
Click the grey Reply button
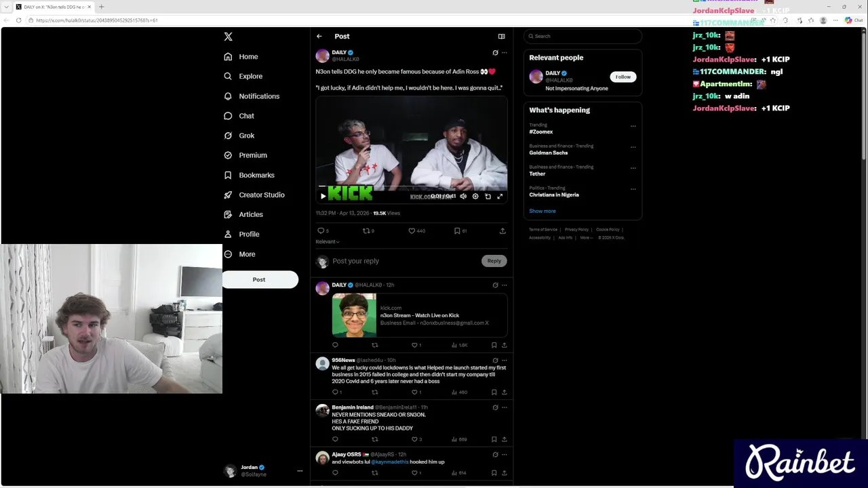[x=494, y=261]
